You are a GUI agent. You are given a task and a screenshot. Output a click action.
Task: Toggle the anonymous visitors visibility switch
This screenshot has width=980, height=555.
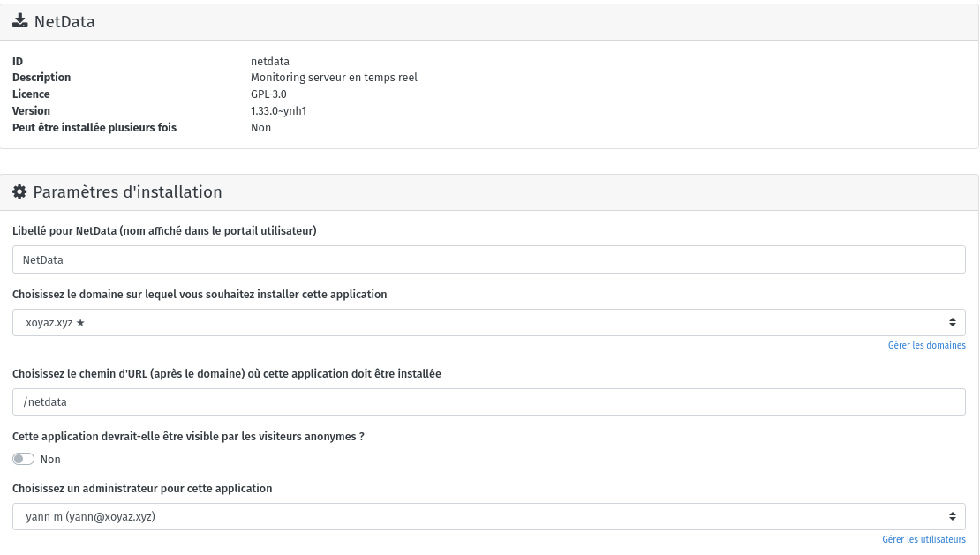(23, 459)
